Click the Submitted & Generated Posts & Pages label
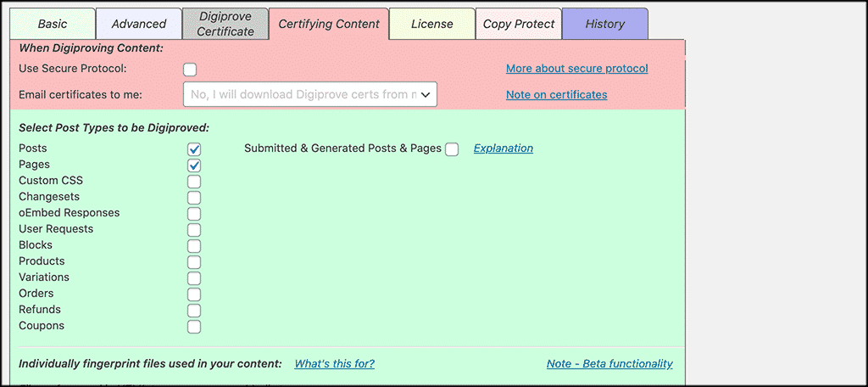Image resolution: width=868 pixels, height=387 pixels. 342,148
